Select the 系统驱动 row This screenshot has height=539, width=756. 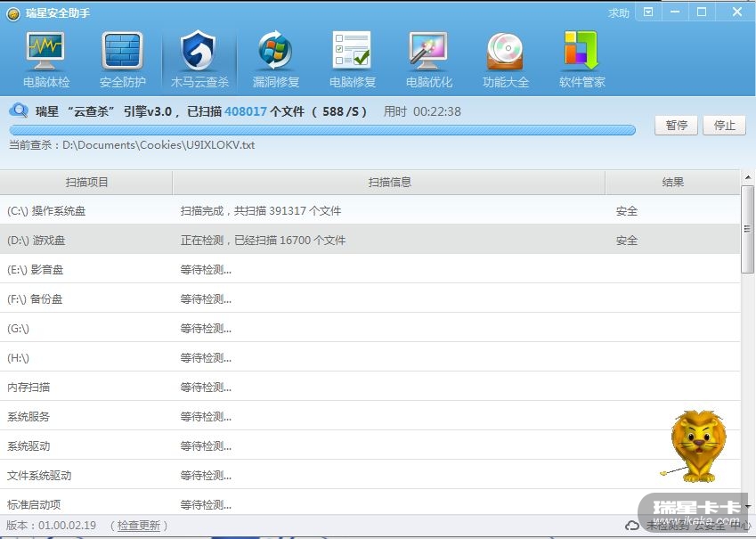pyautogui.click(x=370, y=445)
